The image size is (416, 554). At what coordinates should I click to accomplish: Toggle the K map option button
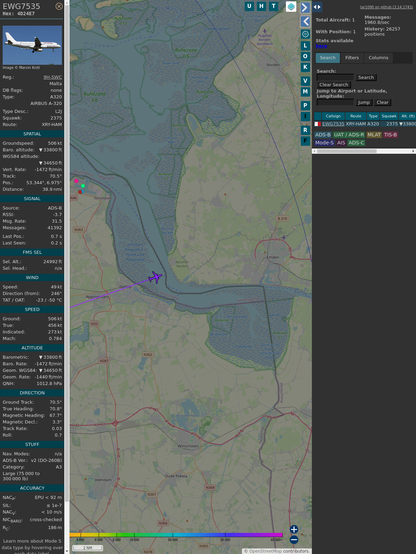[x=305, y=67]
